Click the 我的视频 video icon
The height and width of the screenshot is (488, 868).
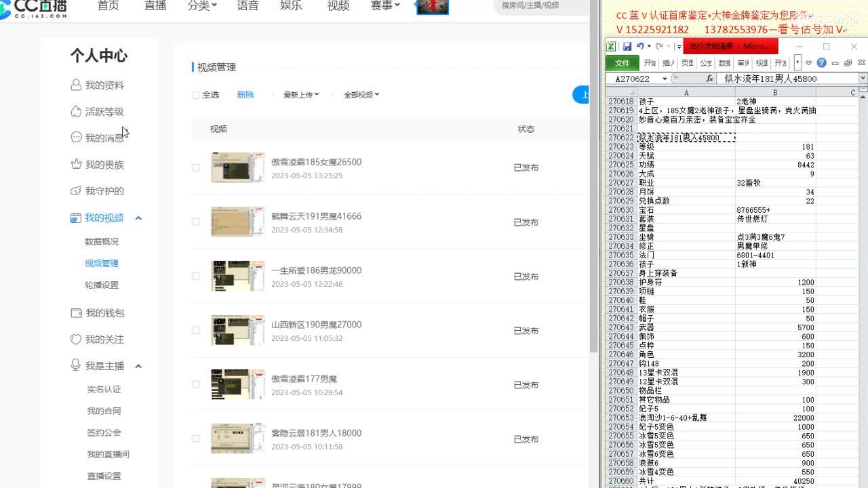pyautogui.click(x=77, y=218)
